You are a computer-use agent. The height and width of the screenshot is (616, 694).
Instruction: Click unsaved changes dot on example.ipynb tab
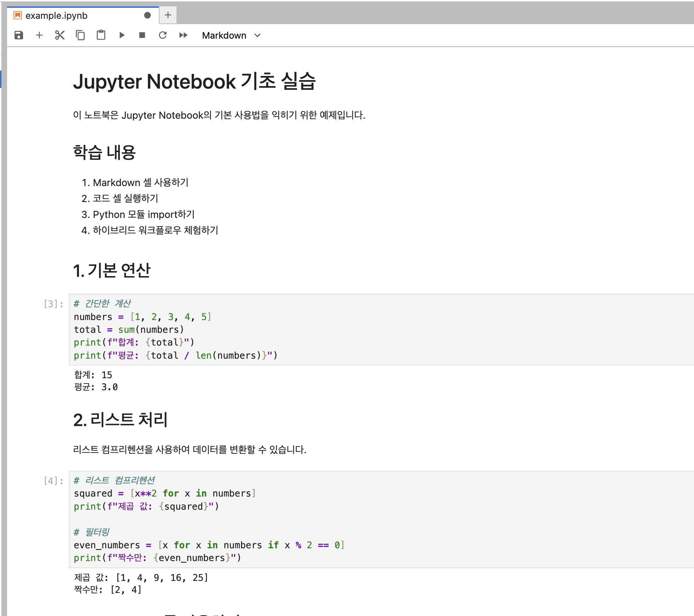point(147,15)
